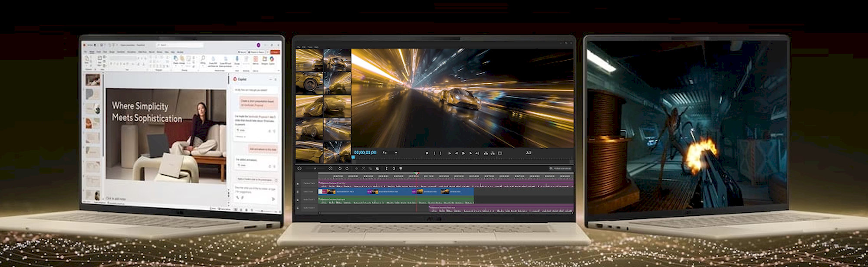Open the Designer icon in the ribbon
This screenshot has height=267, width=868.
[x=264, y=59]
